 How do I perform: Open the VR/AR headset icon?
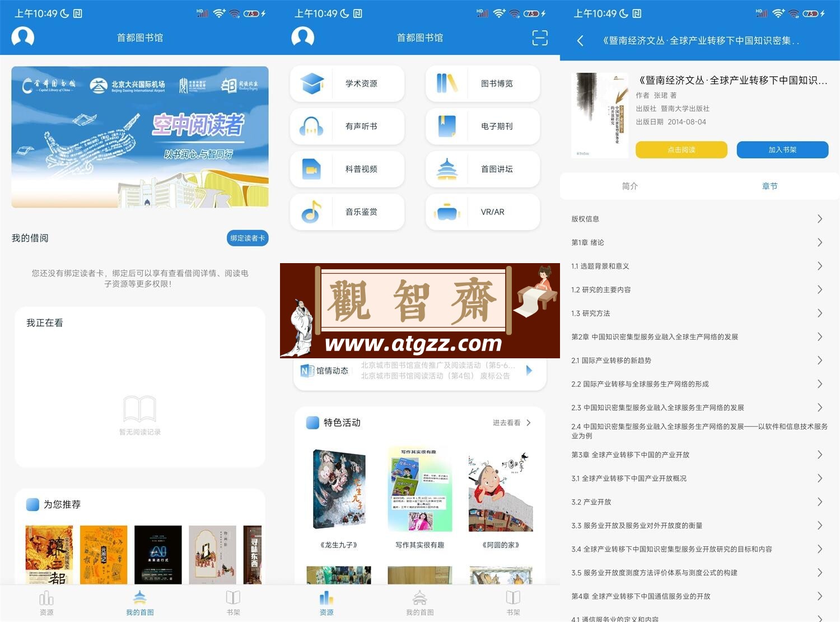(x=447, y=212)
